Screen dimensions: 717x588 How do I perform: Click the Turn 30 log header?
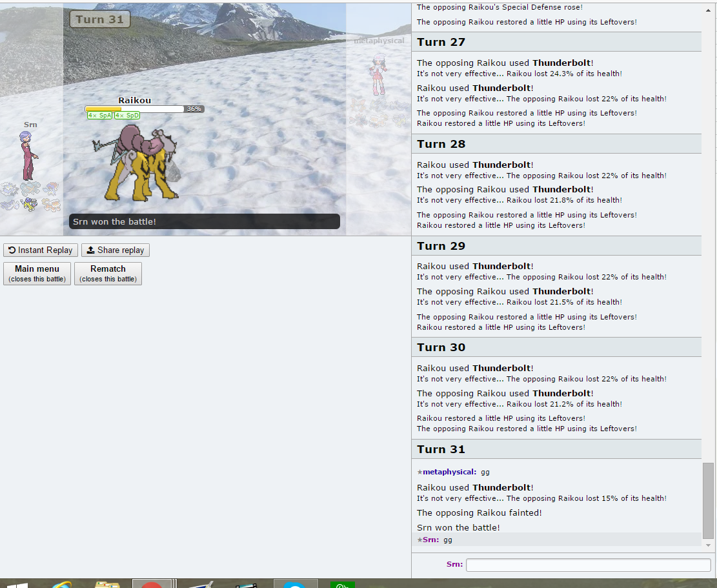pos(556,347)
